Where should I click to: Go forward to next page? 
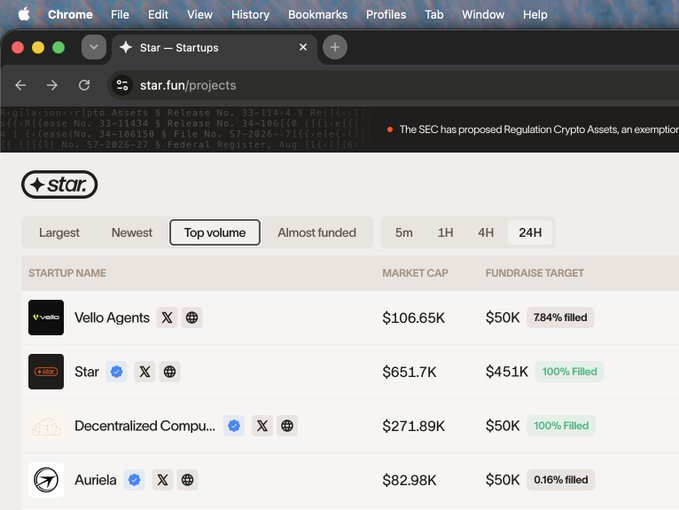coord(52,85)
